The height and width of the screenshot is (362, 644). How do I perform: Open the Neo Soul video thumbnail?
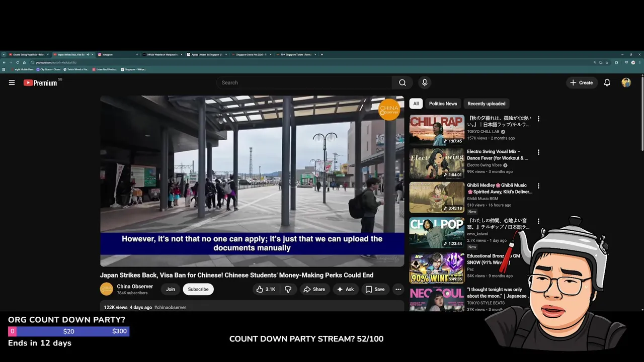tap(437, 299)
